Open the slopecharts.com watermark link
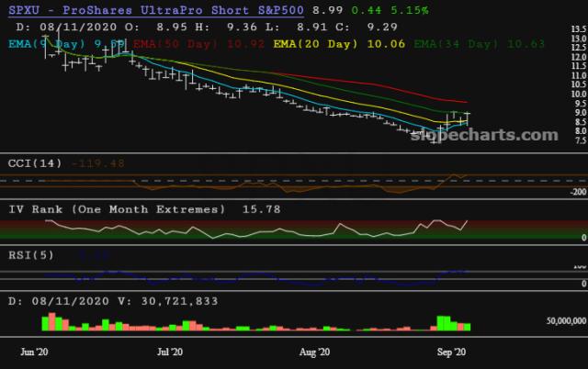The image size is (588, 369). click(501, 135)
